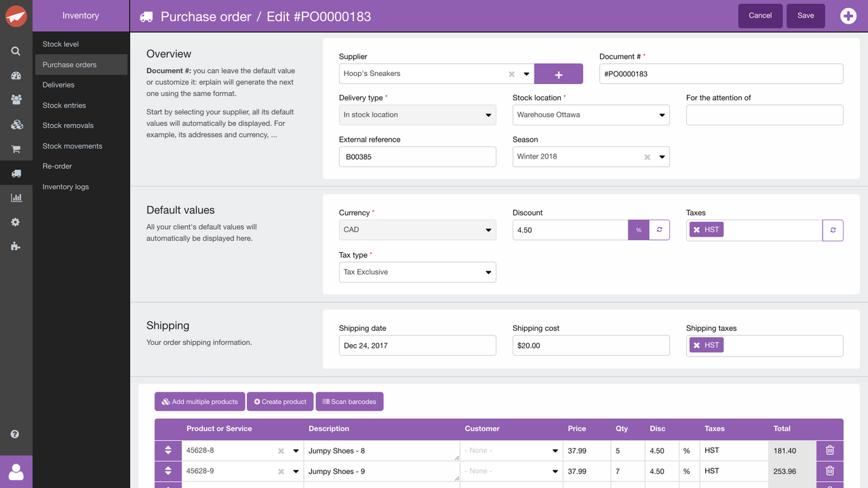Open the Deliveries menu item
Screen dimensions: 868x488
pyautogui.click(x=58, y=85)
